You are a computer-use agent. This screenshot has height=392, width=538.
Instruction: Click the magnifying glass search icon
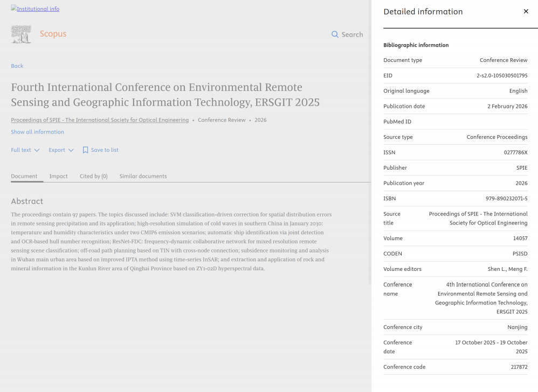pos(335,34)
